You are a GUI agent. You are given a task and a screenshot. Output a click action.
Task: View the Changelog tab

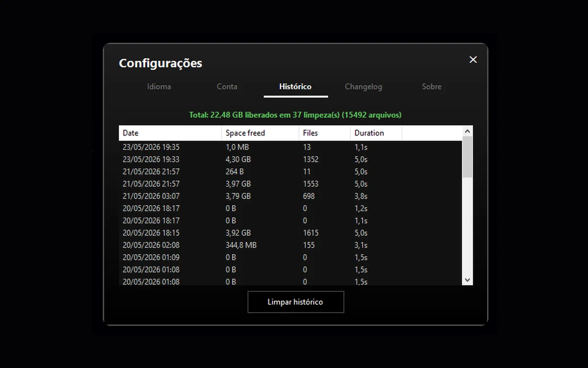tap(364, 86)
